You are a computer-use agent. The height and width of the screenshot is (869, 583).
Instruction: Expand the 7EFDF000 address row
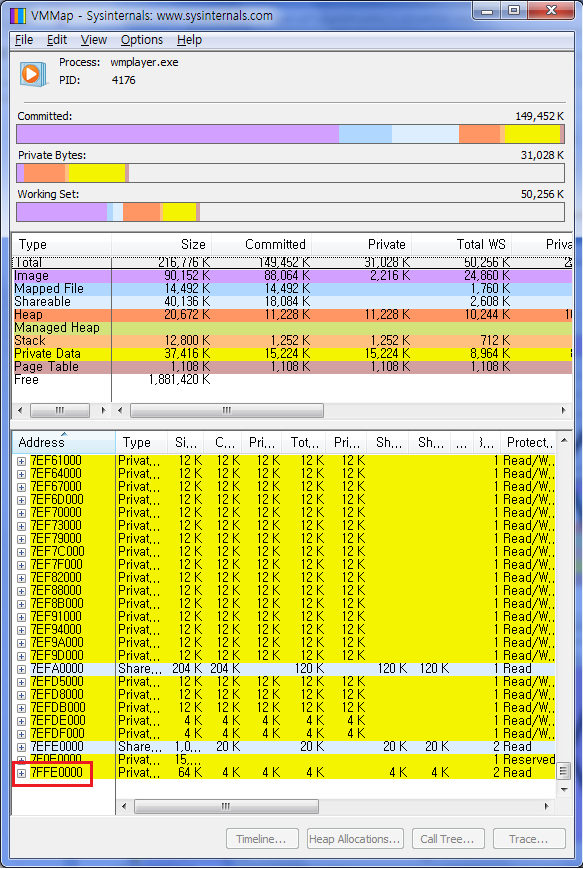tap(21, 734)
